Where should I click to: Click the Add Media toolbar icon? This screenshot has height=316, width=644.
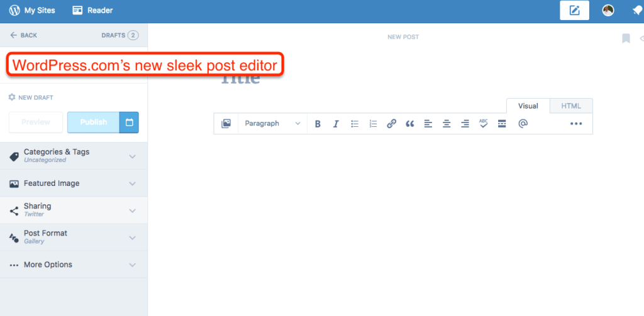coord(226,124)
